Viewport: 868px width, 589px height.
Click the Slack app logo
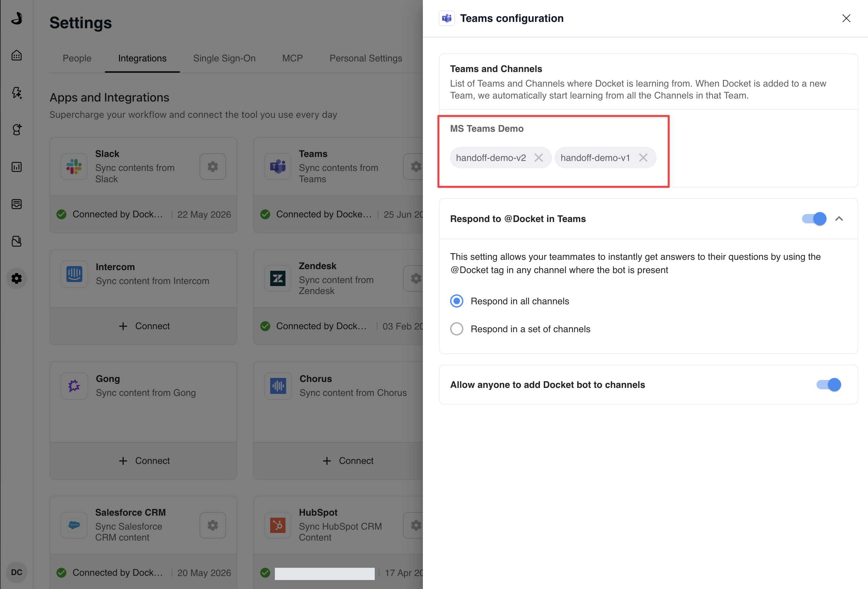[74, 167]
